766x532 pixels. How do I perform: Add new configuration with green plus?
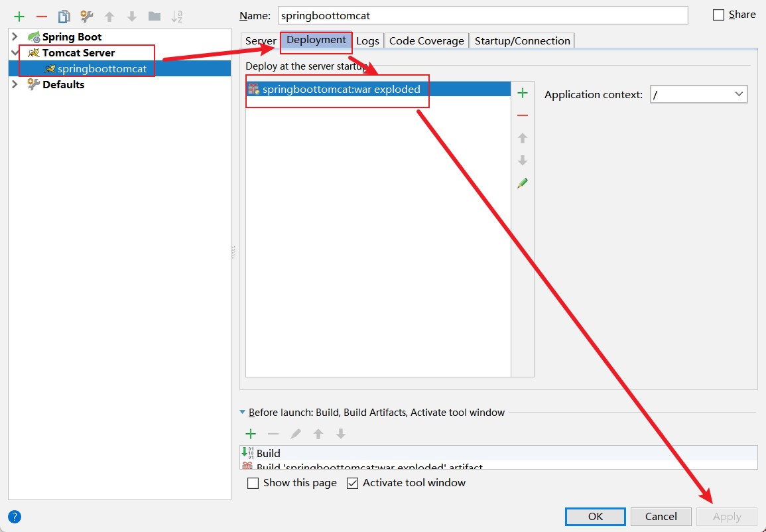(x=19, y=17)
